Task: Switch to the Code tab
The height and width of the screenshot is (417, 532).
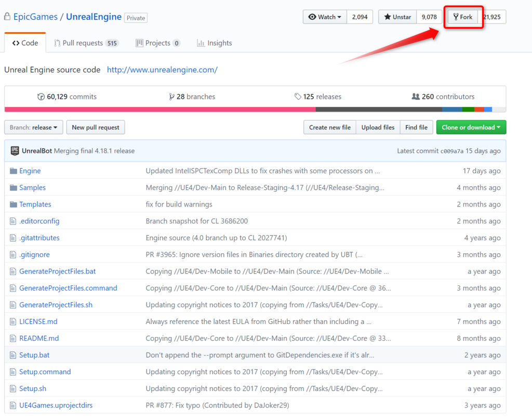Action: (x=25, y=43)
